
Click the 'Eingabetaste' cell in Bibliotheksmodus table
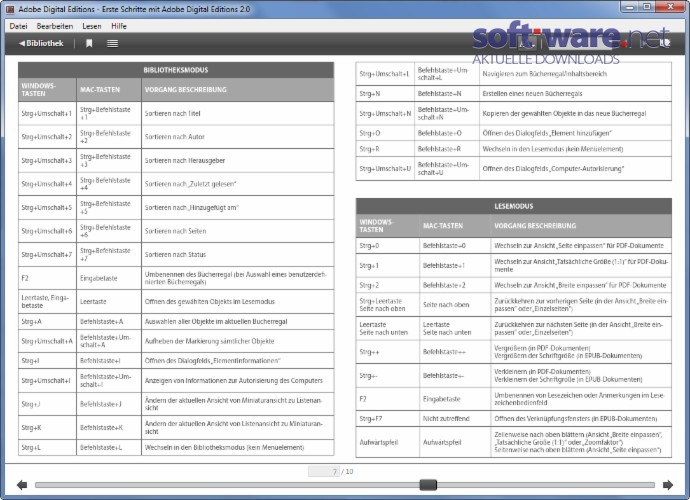point(109,278)
